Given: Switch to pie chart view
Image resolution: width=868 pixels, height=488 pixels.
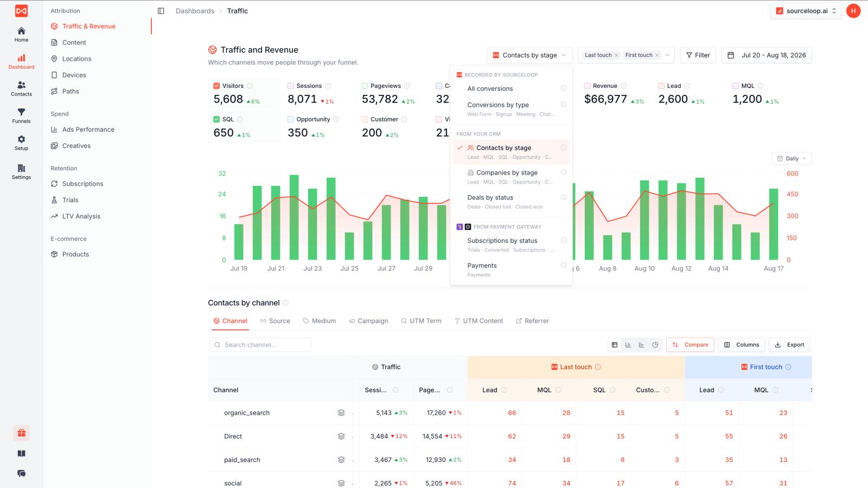Looking at the screenshot, I should pyautogui.click(x=655, y=345).
